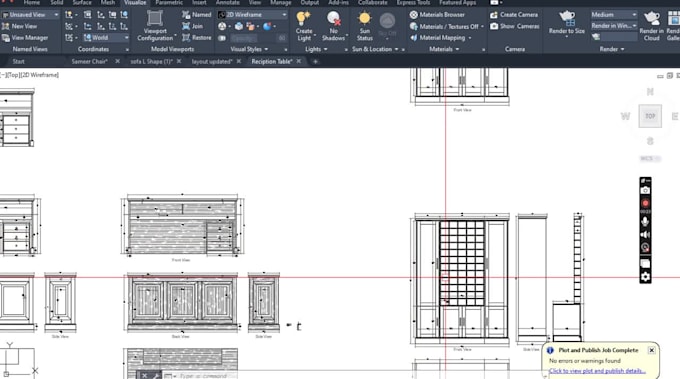Add a new drawing tab
The image size is (680, 379).
[315, 62]
